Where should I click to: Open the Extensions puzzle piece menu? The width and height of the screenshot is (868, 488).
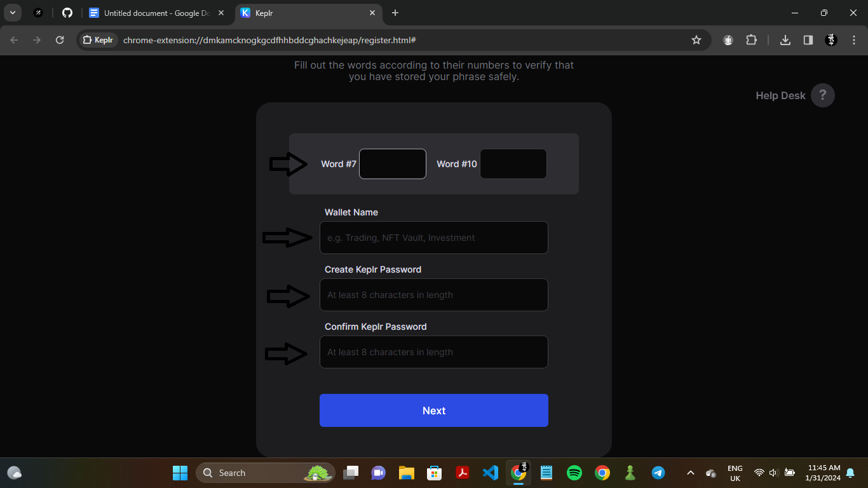tap(751, 40)
